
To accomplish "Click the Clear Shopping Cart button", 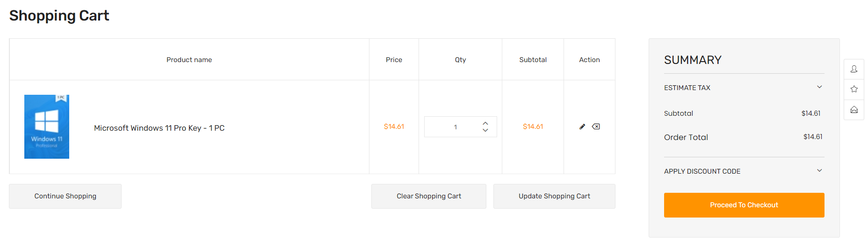I will click(428, 196).
